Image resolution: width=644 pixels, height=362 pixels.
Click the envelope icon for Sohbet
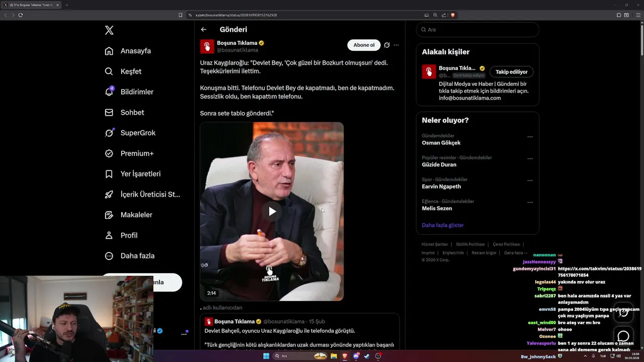click(x=109, y=113)
